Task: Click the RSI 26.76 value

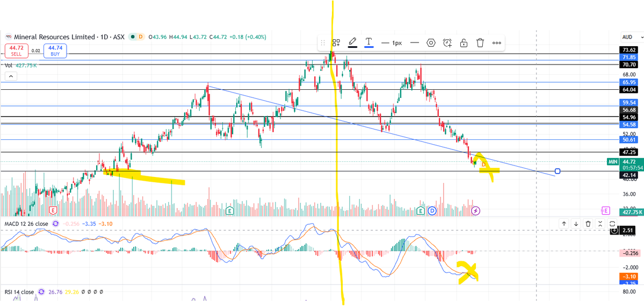Action: [x=55, y=291]
